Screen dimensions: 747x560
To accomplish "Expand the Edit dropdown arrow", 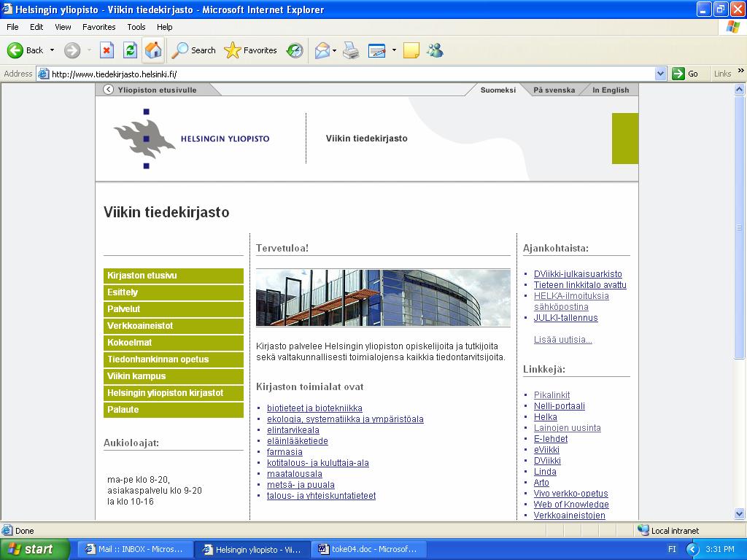I will pos(394,50).
